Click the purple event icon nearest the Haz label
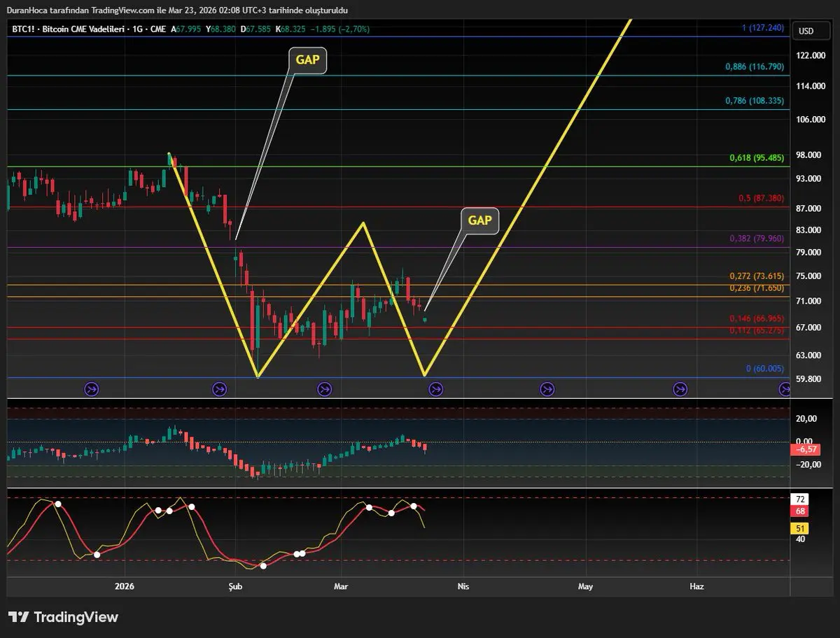 (x=680, y=388)
